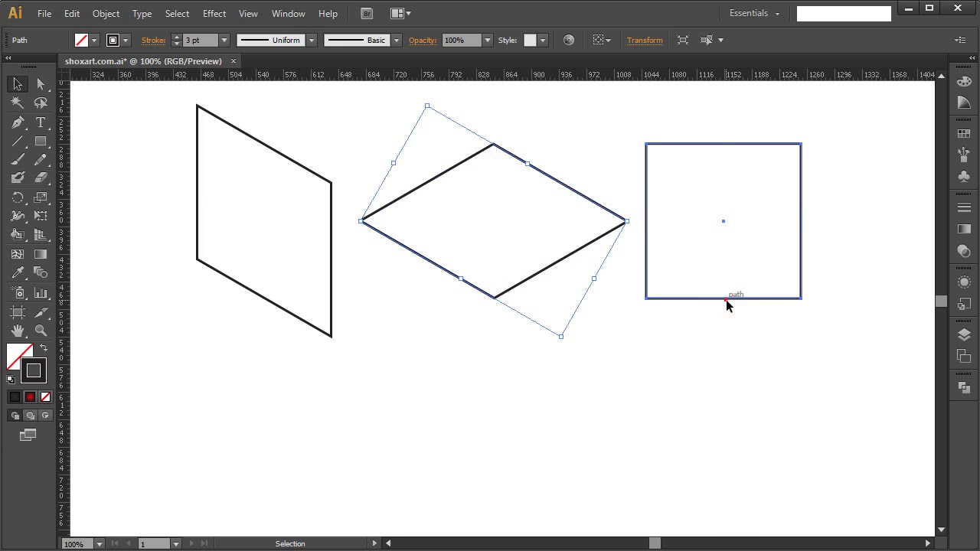The height and width of the screenshot is (551, 980).
Task: Pick the Hand tool
Action: (18, 331)
